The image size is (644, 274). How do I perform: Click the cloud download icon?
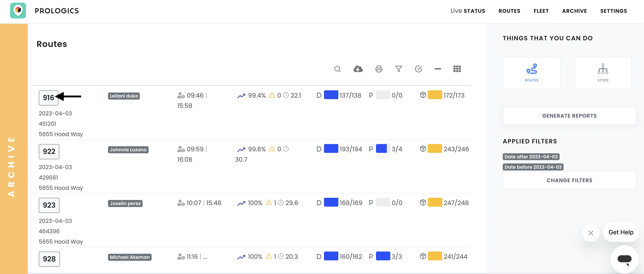tap(358, 69)
